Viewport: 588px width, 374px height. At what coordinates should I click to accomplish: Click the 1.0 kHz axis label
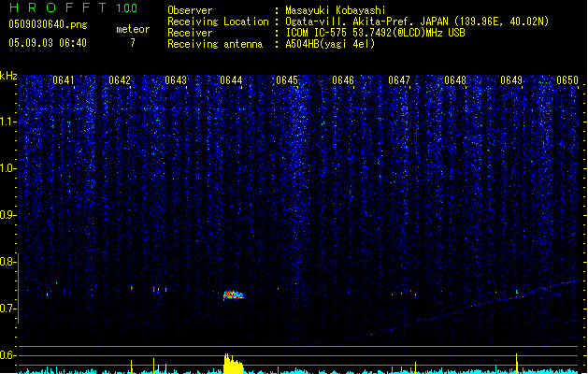pos(7,168)
